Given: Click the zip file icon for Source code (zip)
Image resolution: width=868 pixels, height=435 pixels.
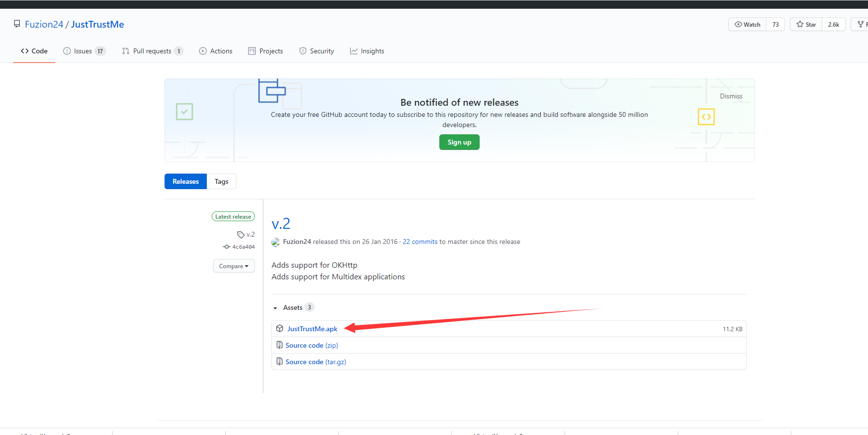Looking at the screenshot, I should pyautogui.click(x=280, y=345).
